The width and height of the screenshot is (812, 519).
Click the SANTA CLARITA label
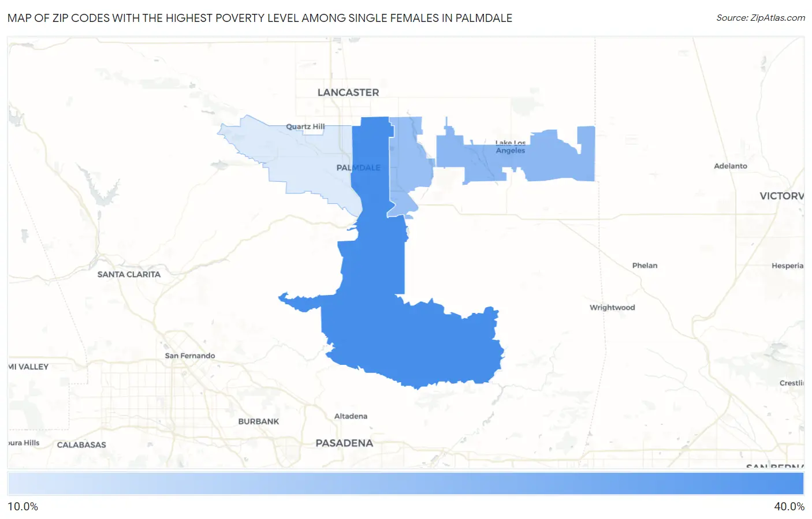coord(129,274)
